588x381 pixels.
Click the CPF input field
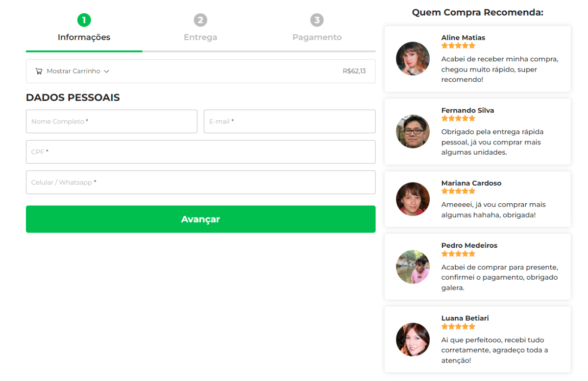point(200,152)
